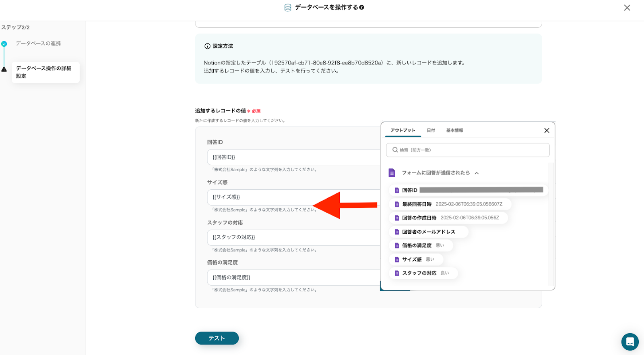Click the info icon beside 設定方法
The width and height of the screenshot is (644, 355).
click(x=207, y=46)
